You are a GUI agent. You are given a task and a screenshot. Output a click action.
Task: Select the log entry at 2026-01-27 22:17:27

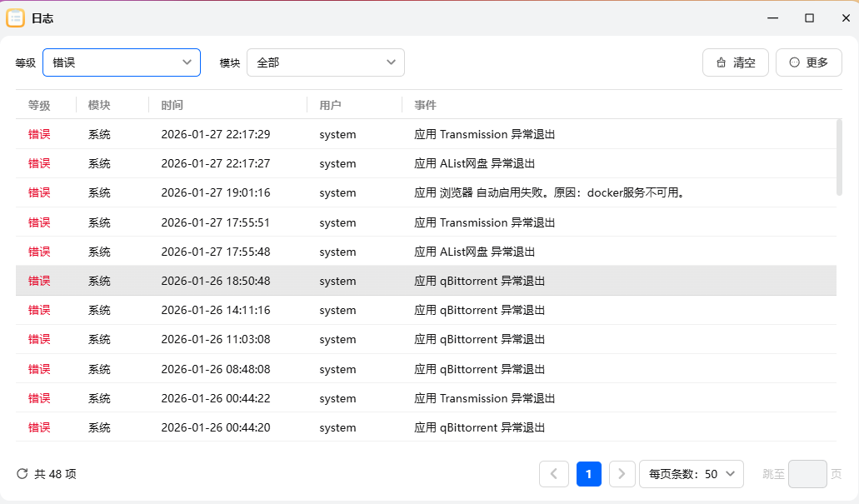[x=426, y=163]
